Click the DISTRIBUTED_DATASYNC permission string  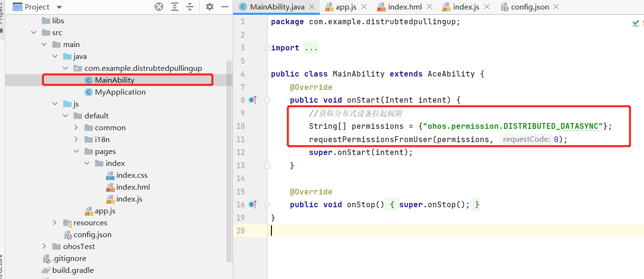(x=513, y=126)
